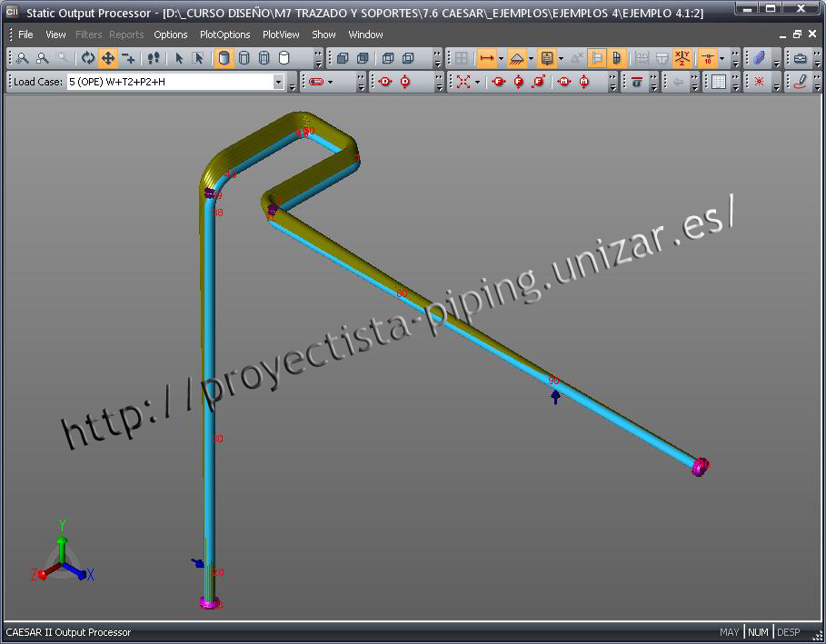826x644 pixels.
Task: Toggle the shaded cylinder render mode
Action: click(x=224, y=58)
